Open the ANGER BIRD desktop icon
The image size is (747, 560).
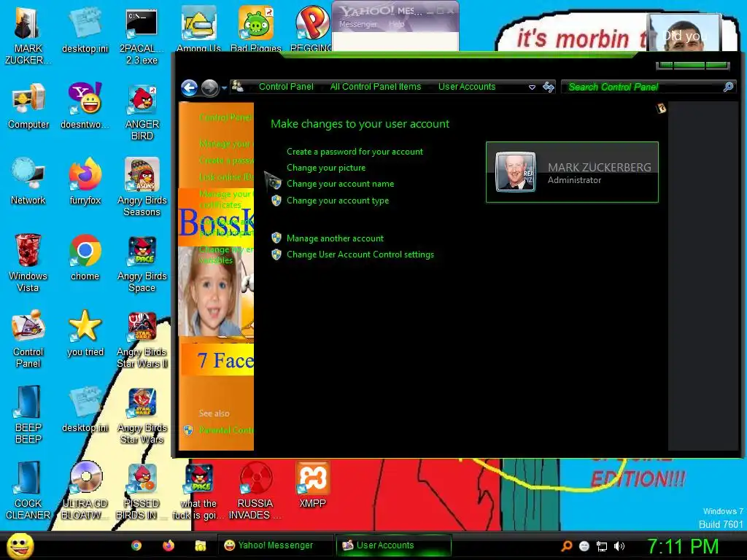pos(142,112)
